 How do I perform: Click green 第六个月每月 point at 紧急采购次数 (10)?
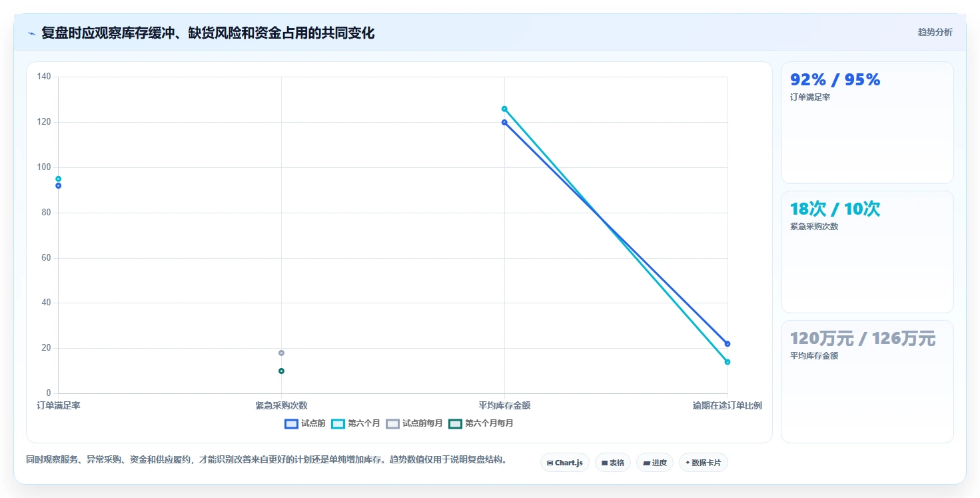point(281,371)
